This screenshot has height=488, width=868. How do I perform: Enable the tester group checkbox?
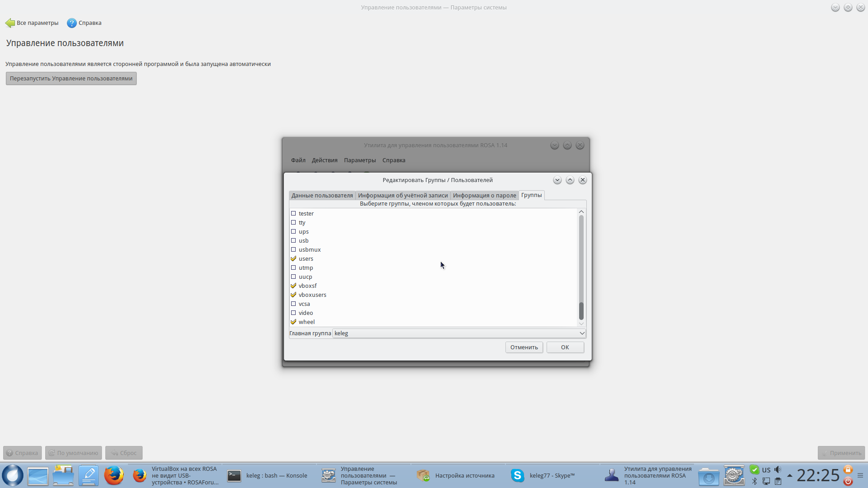(x=293, y=213)
